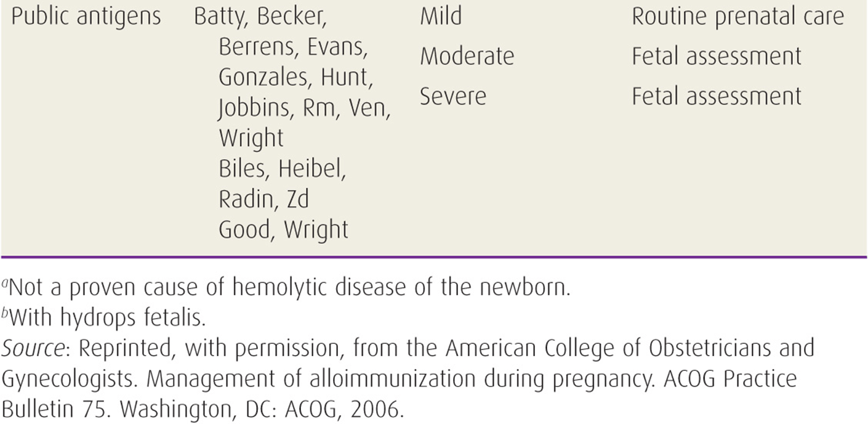The width and height of the screenshot is (868, 424).
Task: Select the 'Severe' severity cell
Action: [452, 96]
